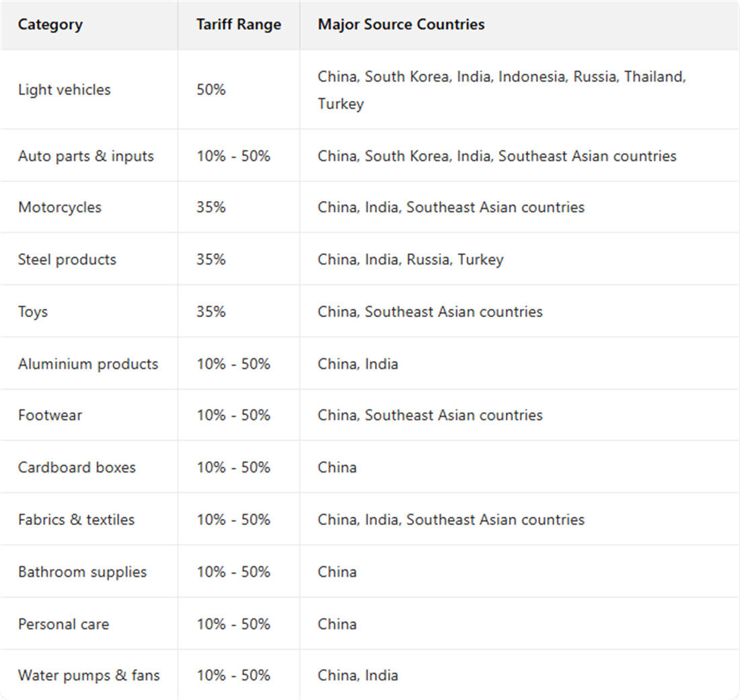Click the Category column header
Image resolution: width=740 pixels, height=700 pixels.
50,25
